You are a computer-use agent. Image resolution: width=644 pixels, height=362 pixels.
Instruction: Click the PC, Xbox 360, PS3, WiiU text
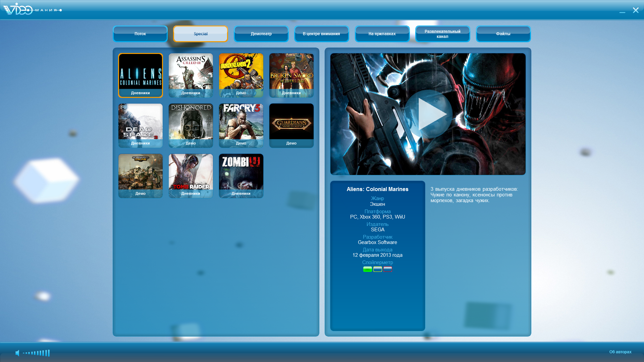(x=378, y=217)
